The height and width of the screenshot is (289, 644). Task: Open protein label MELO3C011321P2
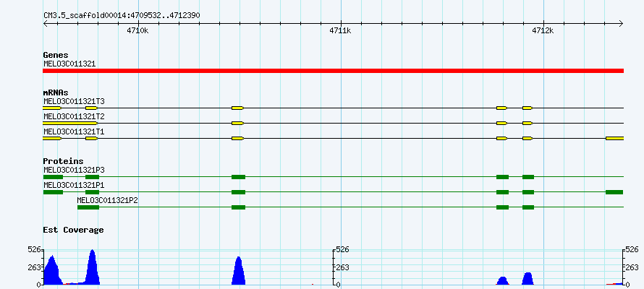(108, 200)
